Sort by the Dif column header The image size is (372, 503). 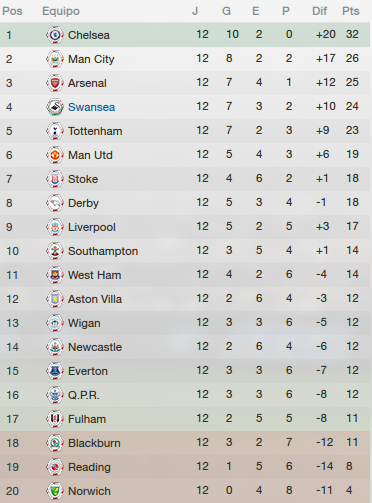pyautogui.click(x=319, y=11)
